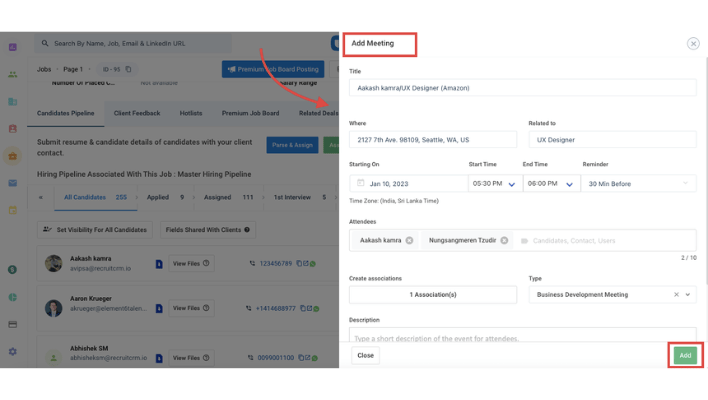Open the jobs briefcase icon in sidebar
The height and width of the screenshot is (400, 708).
13,156
